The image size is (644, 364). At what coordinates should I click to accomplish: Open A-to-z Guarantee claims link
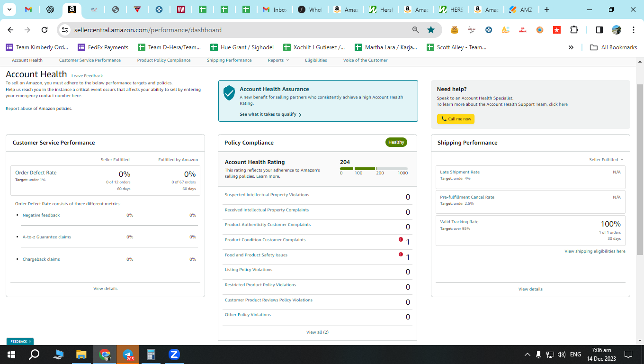coord(47,237)
